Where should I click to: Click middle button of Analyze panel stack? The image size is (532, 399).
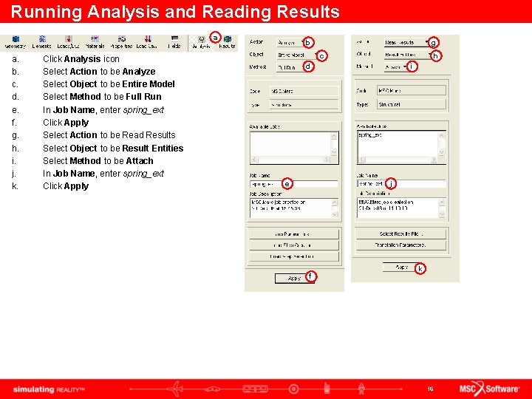(x=294, y=245)
